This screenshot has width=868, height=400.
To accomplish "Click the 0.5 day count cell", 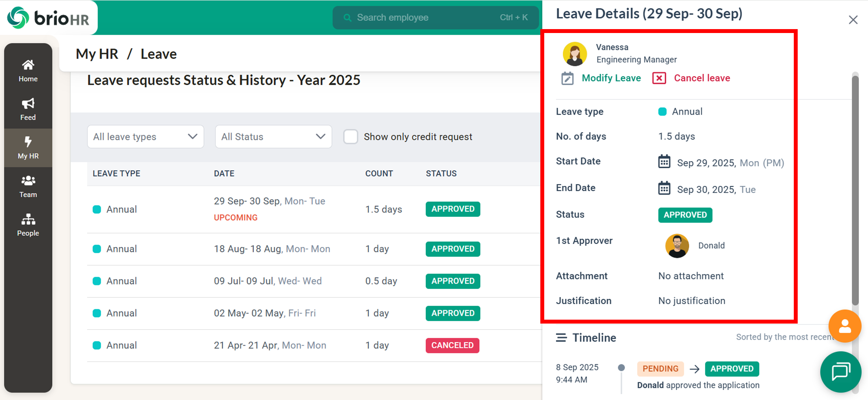I will pyautogui.click(x=381, y=281).
